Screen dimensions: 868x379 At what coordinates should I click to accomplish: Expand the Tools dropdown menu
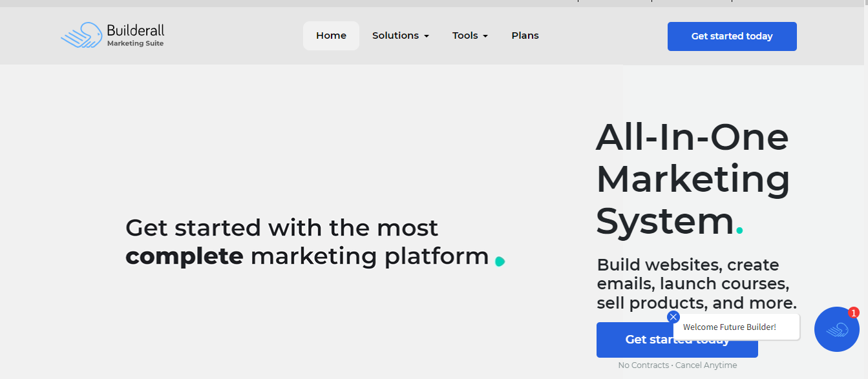tap(465, 36)
